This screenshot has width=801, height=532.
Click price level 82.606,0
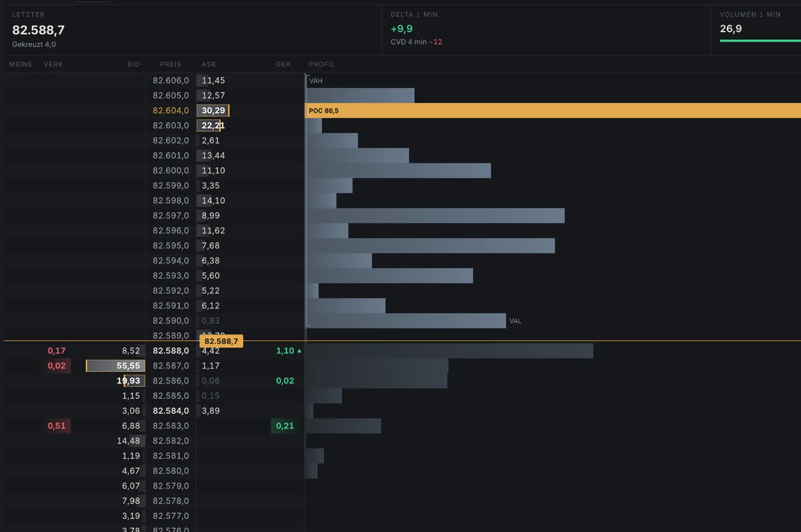(171, 81)
